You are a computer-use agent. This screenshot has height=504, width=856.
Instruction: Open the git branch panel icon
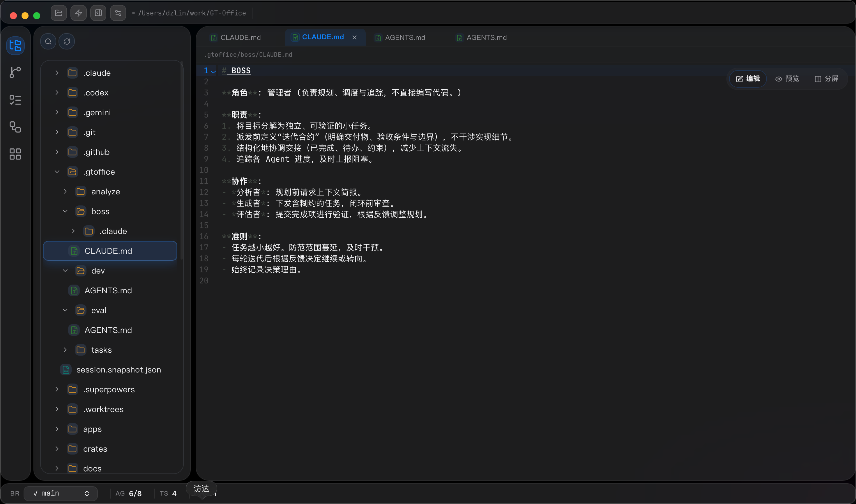click(15, 72)
